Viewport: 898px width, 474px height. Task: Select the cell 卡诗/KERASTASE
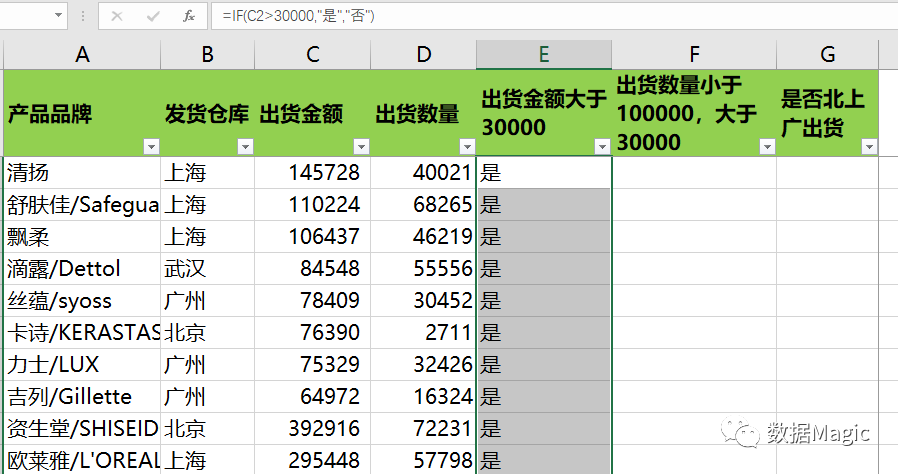[82, 333]
